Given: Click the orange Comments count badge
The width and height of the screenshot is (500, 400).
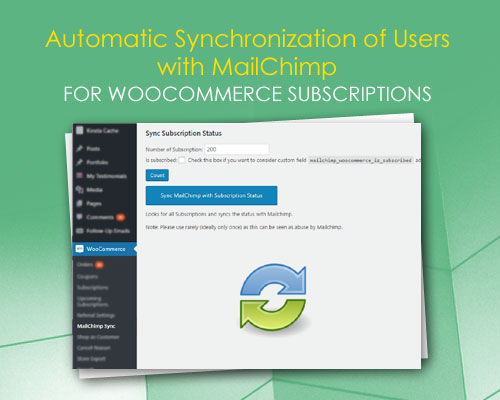Looking at the screenshot, I should pos(120,217).
